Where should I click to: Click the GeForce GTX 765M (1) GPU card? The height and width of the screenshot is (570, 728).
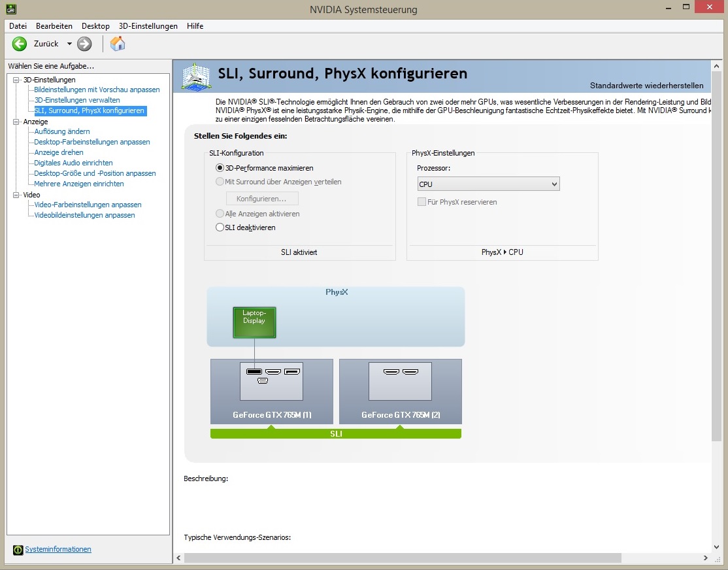coord(272,391)
